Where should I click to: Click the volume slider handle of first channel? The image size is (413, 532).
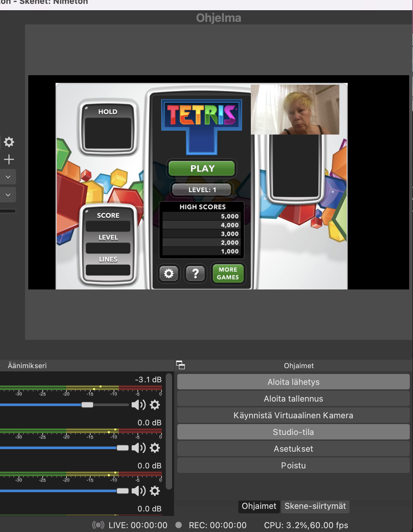(x=87, y=405)
